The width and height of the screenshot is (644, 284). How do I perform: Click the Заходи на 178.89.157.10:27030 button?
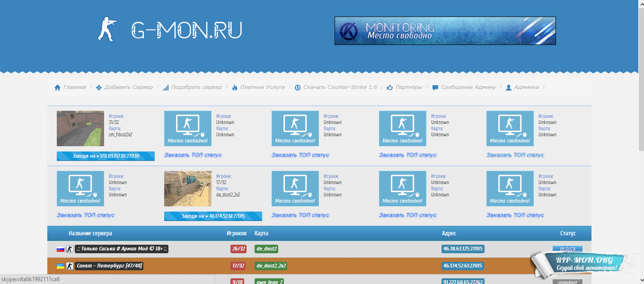point(106,156)
